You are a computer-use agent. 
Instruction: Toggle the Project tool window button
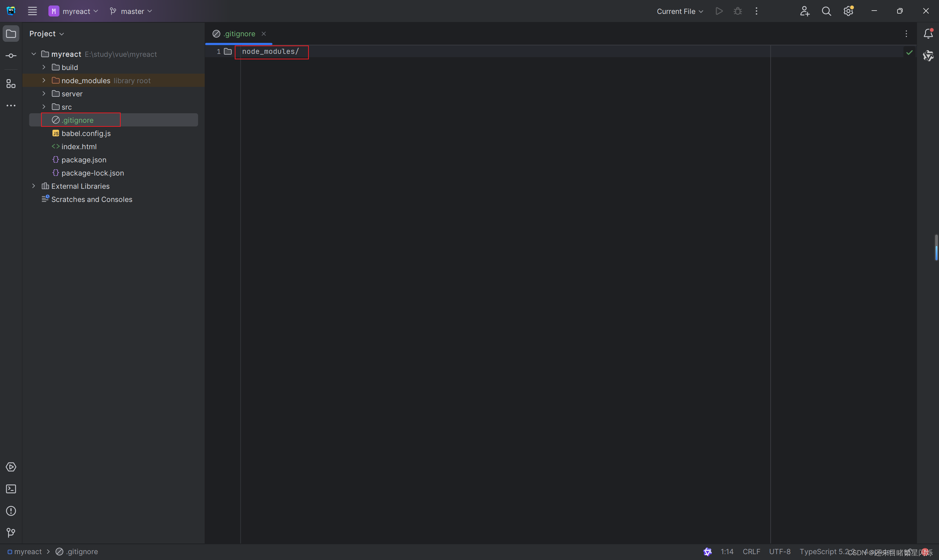pos(11,34)
